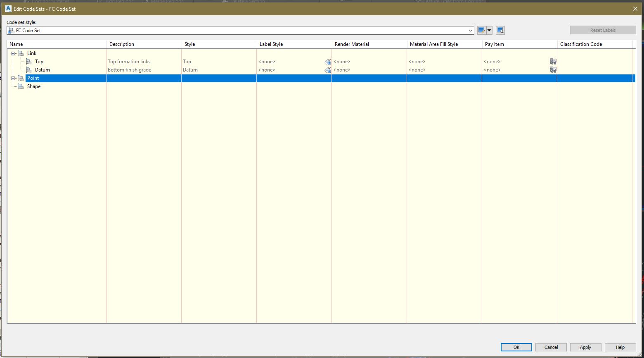Click Material Area Fill Style cell for Top
This screenshot has width=644, height=358.
(445, 62)
